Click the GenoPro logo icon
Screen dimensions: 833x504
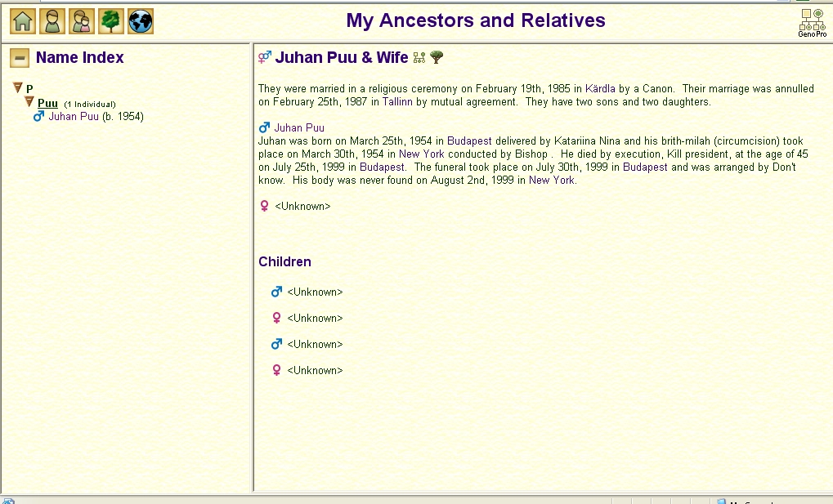pos(812,23)
